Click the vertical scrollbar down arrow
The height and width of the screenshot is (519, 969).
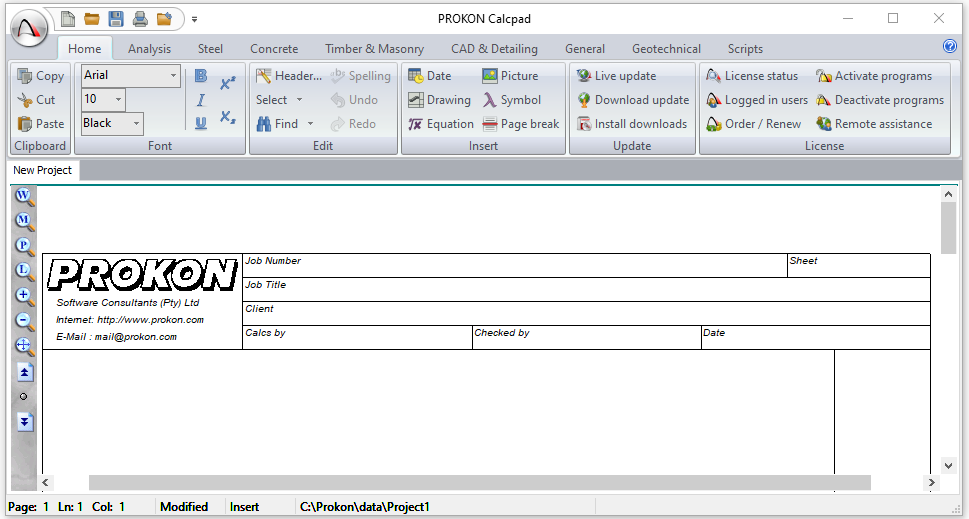949,465
